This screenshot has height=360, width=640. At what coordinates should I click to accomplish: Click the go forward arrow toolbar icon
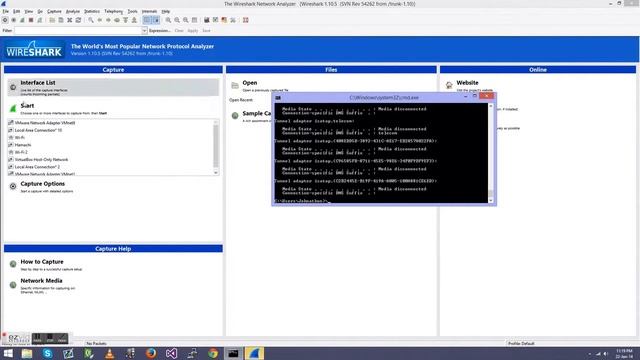coord(108,20)
